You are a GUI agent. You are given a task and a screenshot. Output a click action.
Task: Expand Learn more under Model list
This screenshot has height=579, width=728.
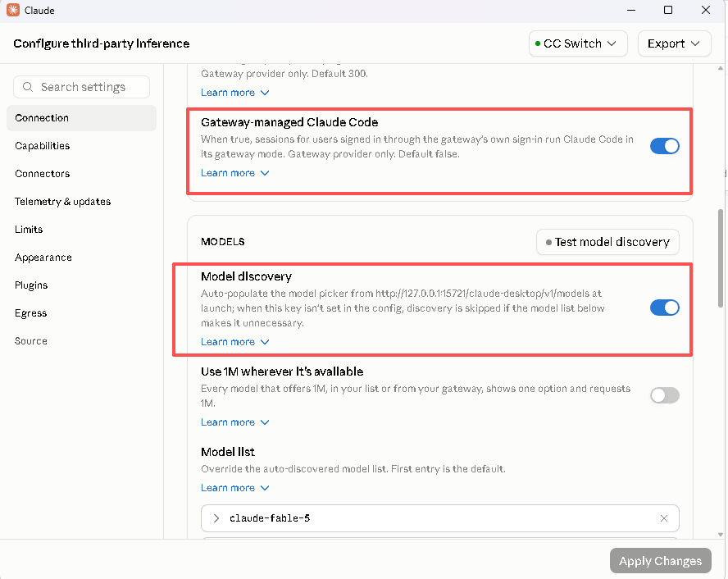point(235,487)
